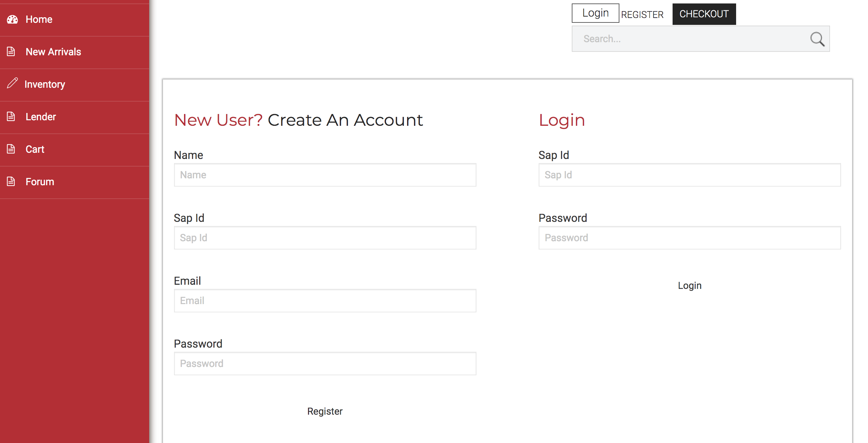This screenshot has height=443, width=868.
Task: Click the Forum document icon
Action: pyautogui.click(x=11, y=181)
